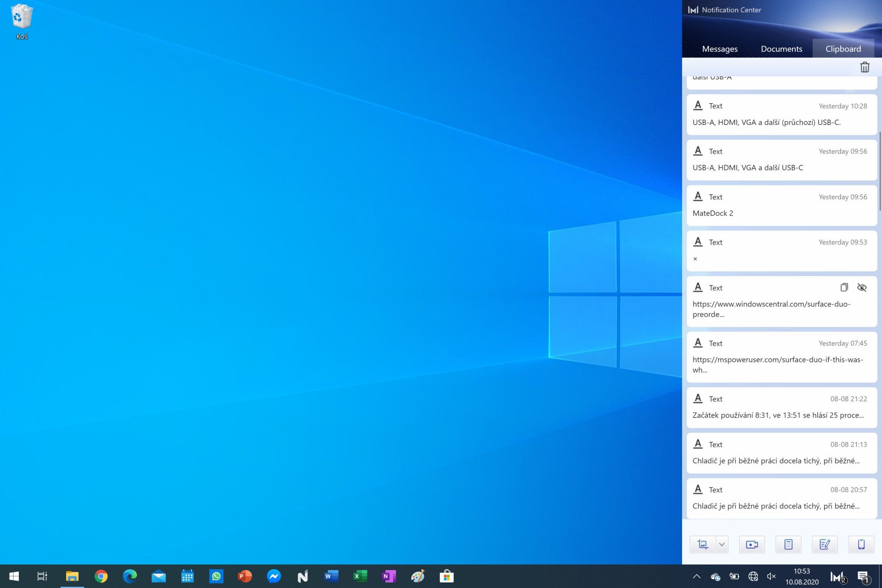This screenshot has width=882, height=588.
Task: Launch Google Chrome from the taskbar
Action: [101, 576]
